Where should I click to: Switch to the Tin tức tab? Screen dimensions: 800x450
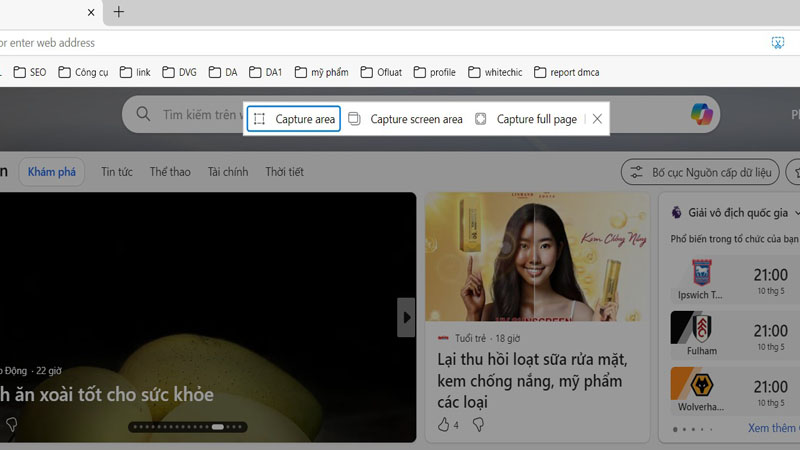click(x=116, y=172)
